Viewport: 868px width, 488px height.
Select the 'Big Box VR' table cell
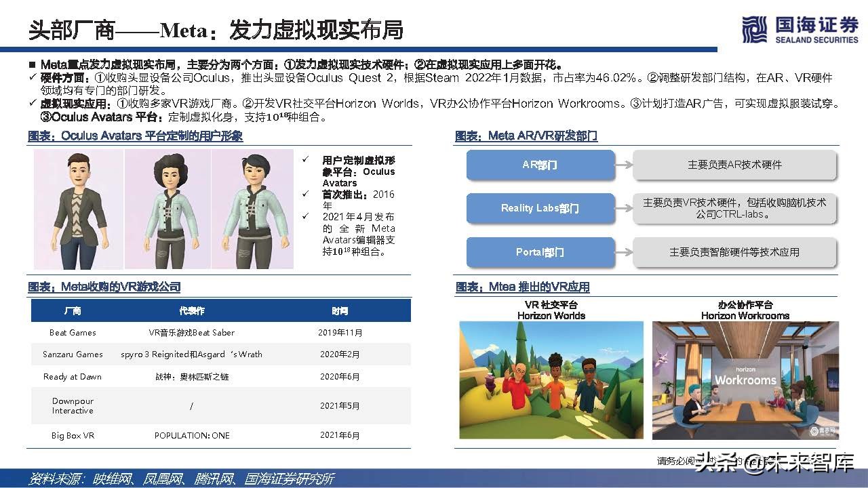pyautogui.click(x=73, y=436)
